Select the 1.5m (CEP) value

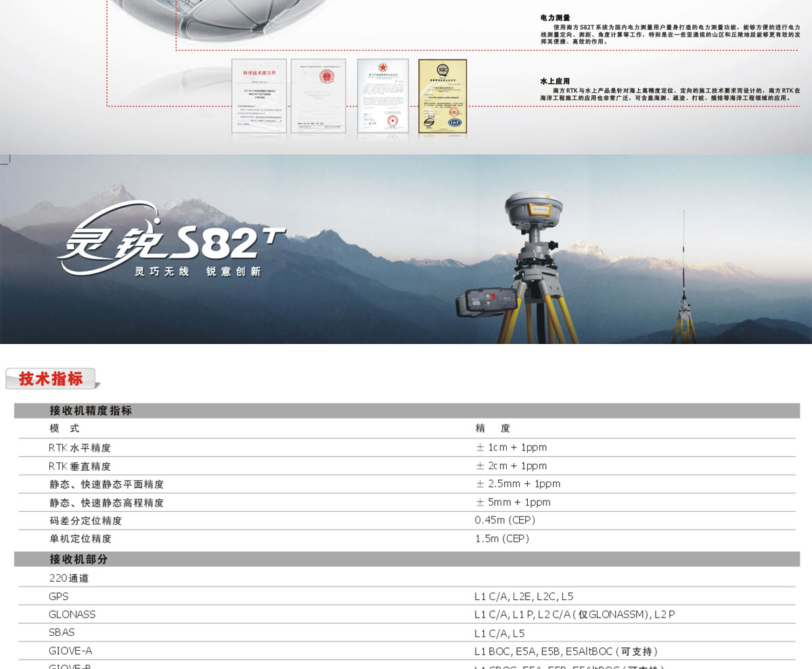tap(501, 539)
